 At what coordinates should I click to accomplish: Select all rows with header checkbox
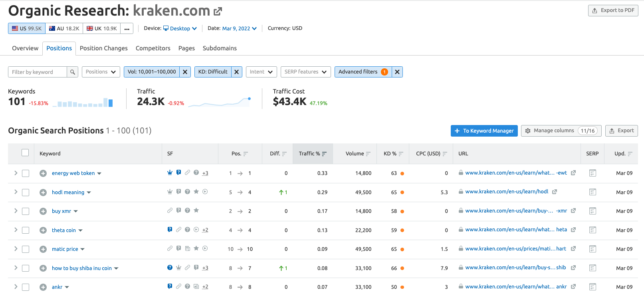click(x=25, y=153)
